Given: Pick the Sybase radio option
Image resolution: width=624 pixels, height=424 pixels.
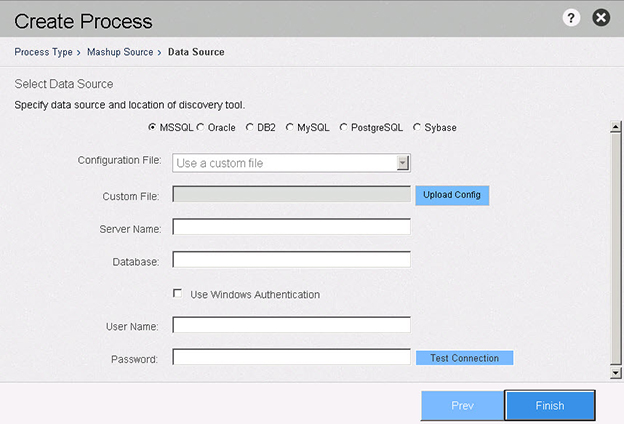Looking at the screenshot, I should 417,127.
